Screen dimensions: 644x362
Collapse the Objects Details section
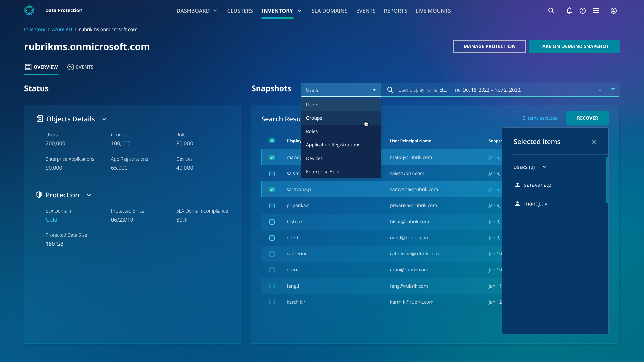click(x=104, y=119)
